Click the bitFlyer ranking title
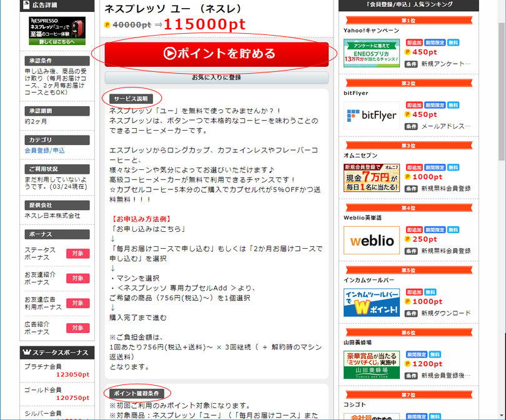506x420 pixels. tap(355, 93)
